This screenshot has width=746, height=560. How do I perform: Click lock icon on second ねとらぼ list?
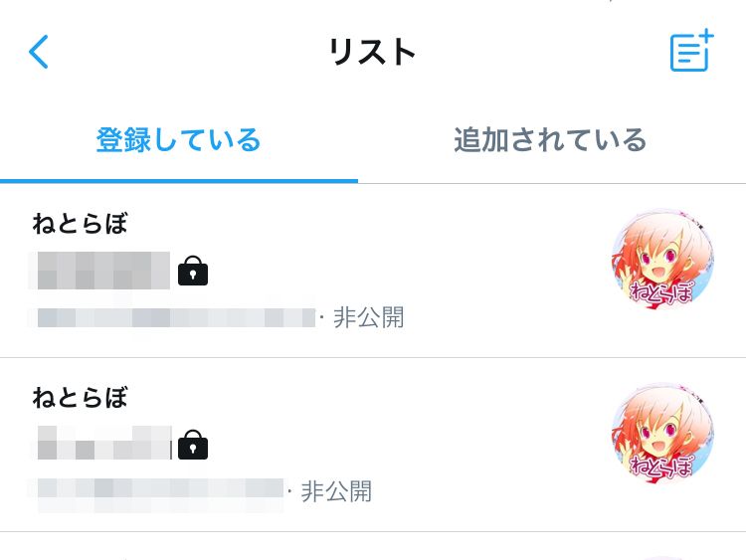click(193, 445)
